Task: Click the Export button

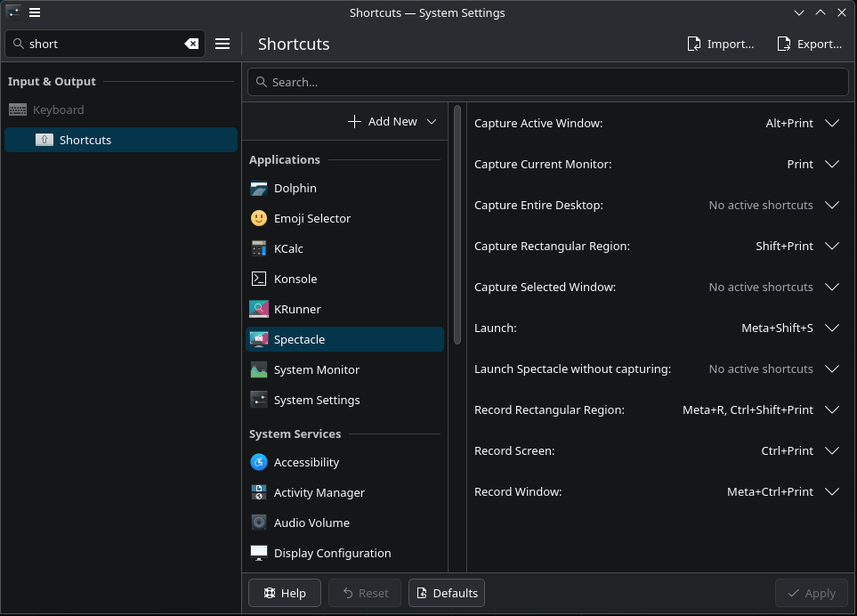Action: click(x=810, y=44)
